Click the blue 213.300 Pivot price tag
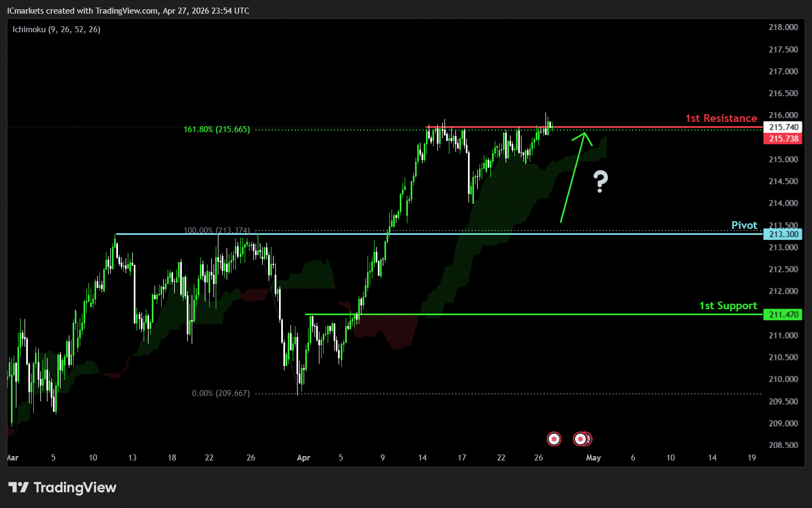The width and height of the screenshot is (812, 508). pyautogui.click(x=784, y=234)
